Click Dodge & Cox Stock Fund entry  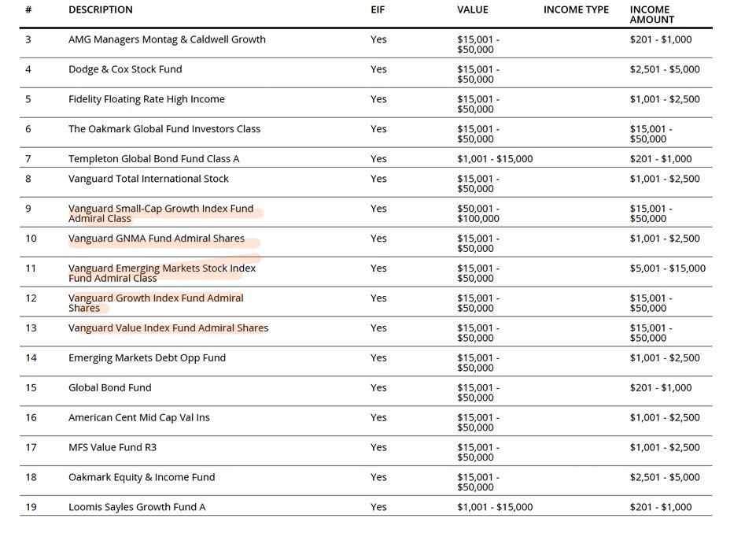pyautogui.click(x=125, y=69)
